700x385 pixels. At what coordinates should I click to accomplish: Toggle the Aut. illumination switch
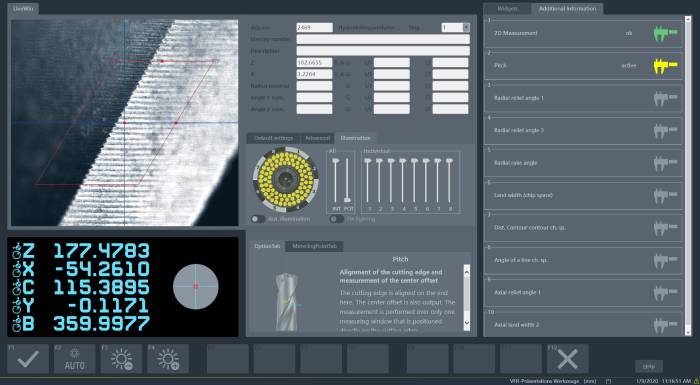click(258, 219)
